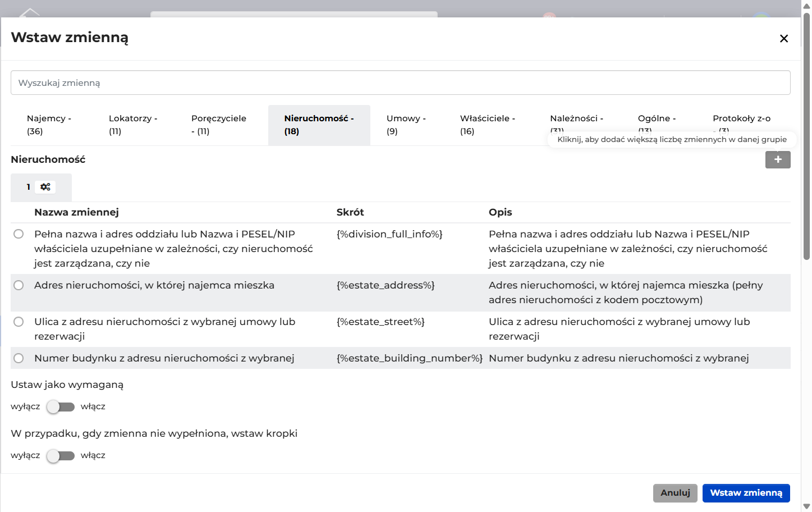Select radio for Numer budynku variable
Image resolution: width=812 pixels, height=512 pixels.
(19, 358)
